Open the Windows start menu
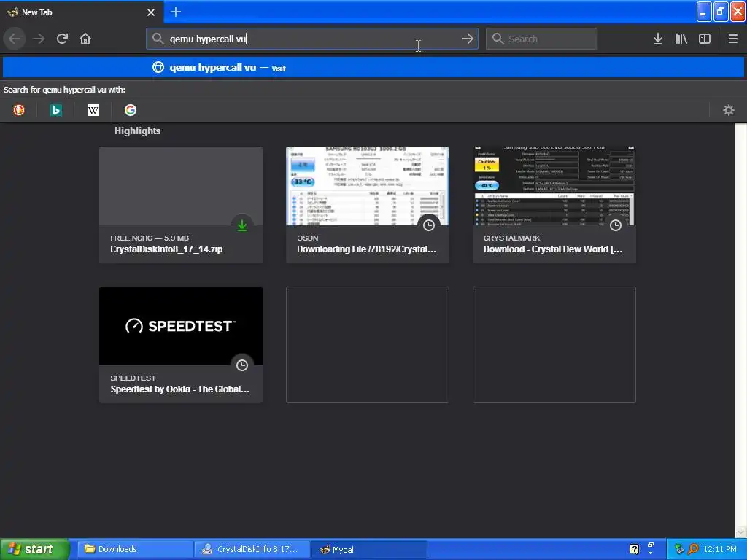Viewport: 747px width, 560px height. click(34, 549)
